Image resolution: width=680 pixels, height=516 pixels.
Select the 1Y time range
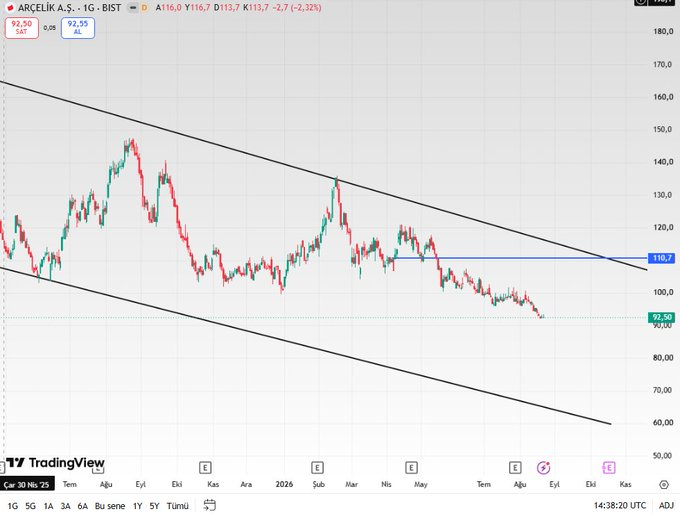coord(137,506)
